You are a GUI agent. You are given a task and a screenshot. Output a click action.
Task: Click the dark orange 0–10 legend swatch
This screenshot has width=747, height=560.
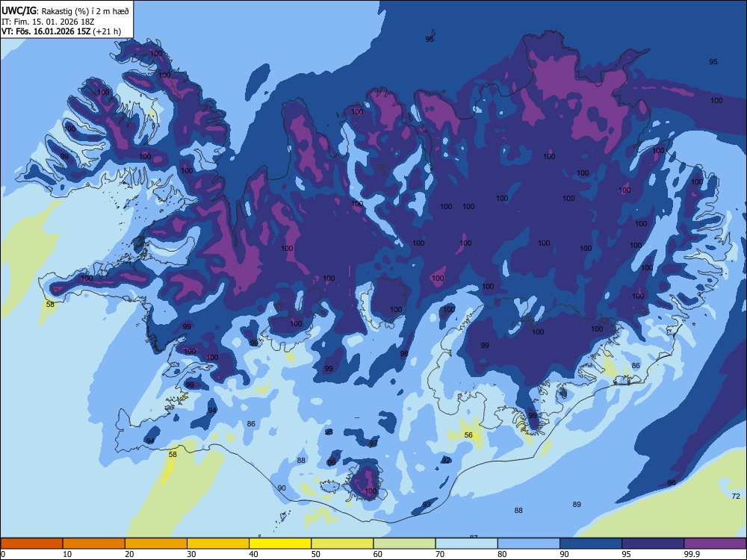point(32,544)
